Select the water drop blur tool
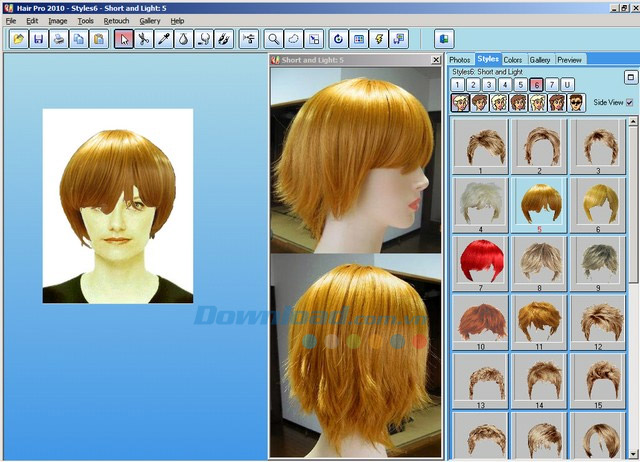Viewport: 640px width, 462px height. click(x=184, y=39)
